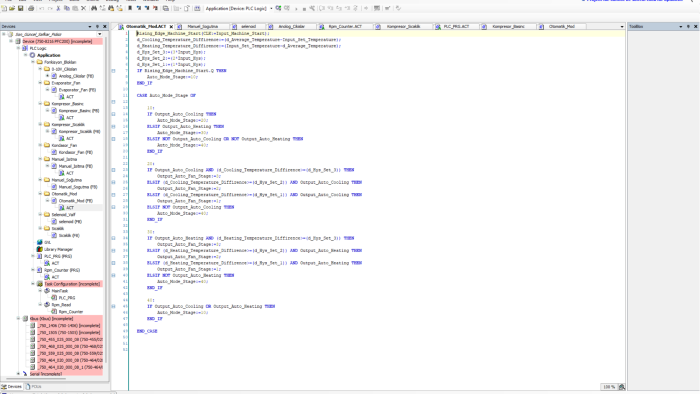Viewport: 700px width, 394px height.
Task: Click the Open project toolbar icon
Action: click(12, 8)
